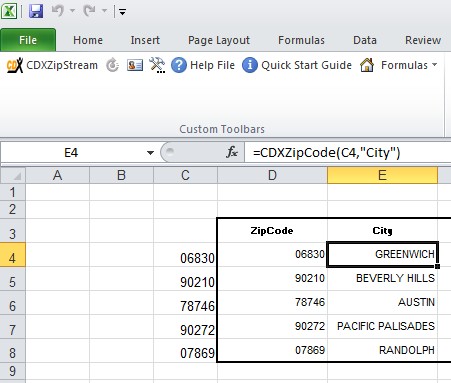Click the ZipCode header cell
451x383 pixels.
tap(272, 231)
